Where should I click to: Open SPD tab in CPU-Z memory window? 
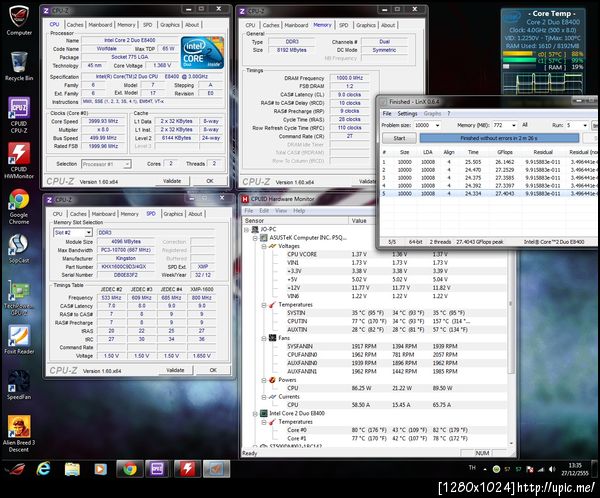tap(343, 25)
